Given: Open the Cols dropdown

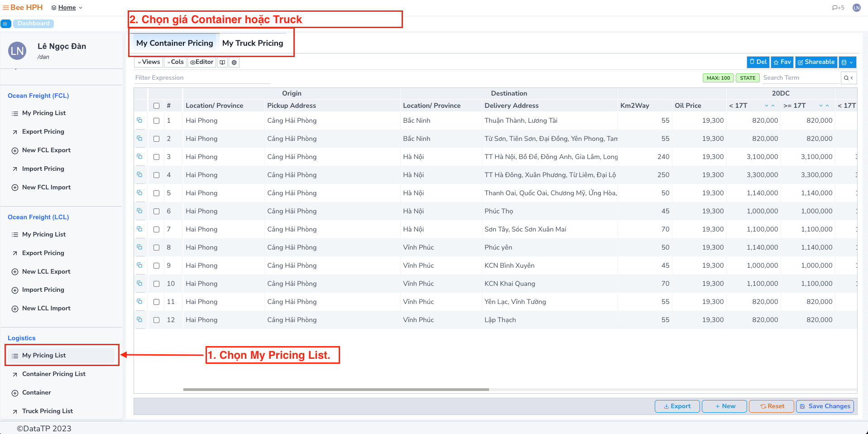Looking at the screenshot, I should [175, 62].
